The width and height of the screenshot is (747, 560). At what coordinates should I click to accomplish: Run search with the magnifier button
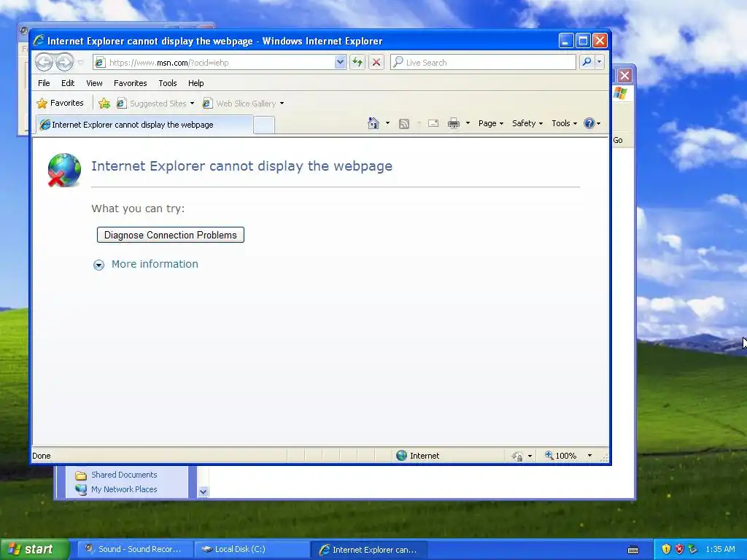pyautogui.click(x=587, y=62)
